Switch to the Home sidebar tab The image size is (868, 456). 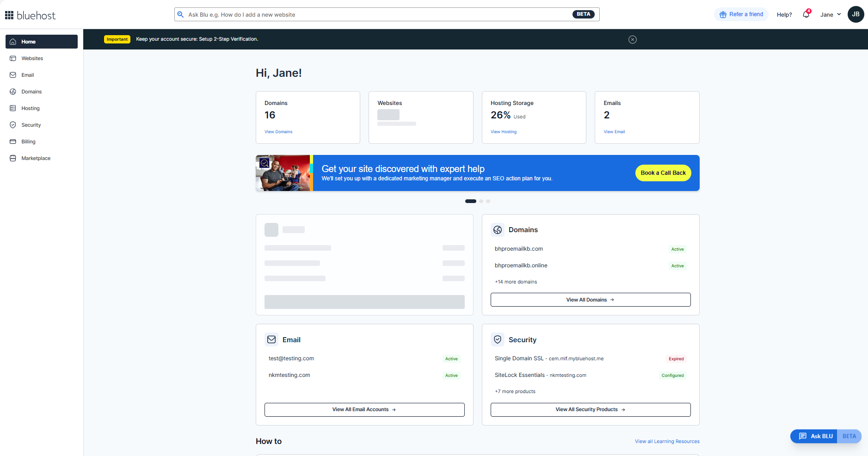coord(28,42)
